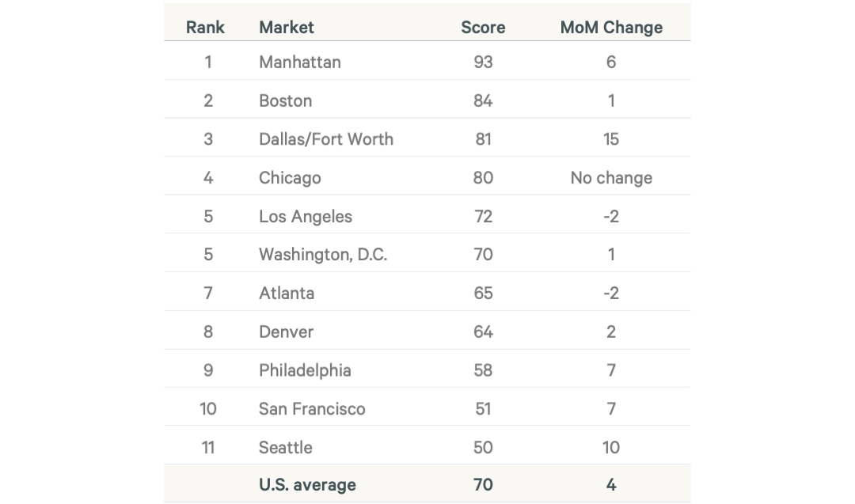Click the Rank column header
The width and height of the screenshot is (855, 504).
pyautogui.click(x=205, y=27)
